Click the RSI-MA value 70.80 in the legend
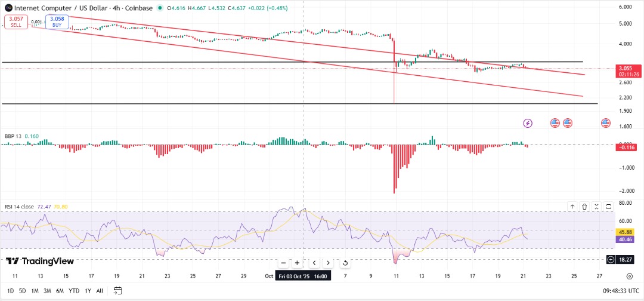644x301 pixels. [x=60, y=207]
